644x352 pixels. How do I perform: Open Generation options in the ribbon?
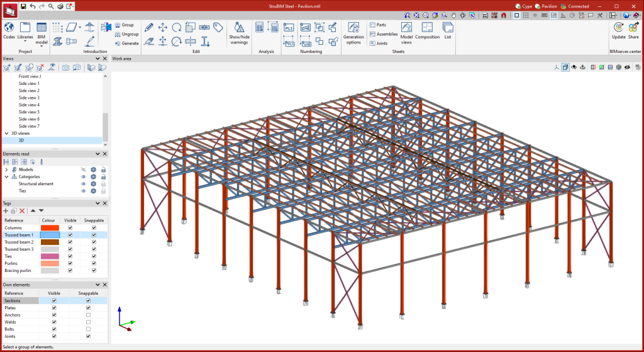click(x=353, y=28)
